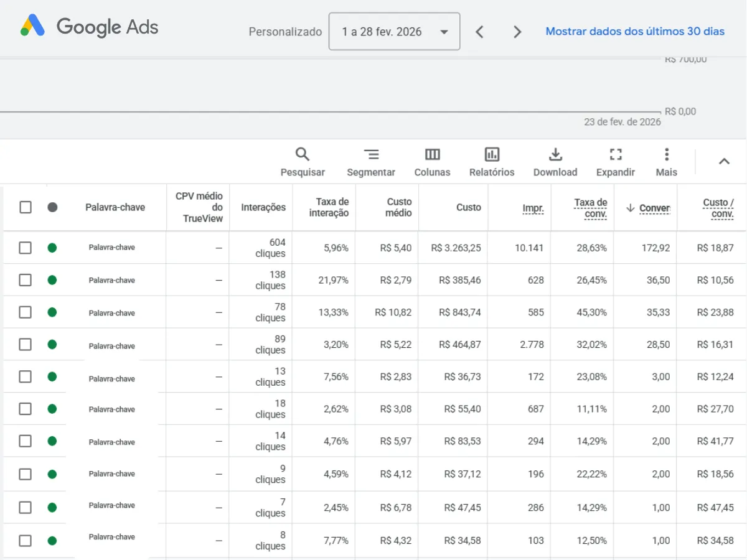Viewport: 747px width, 560px height.
Task: Select checkbox for the 78 cliques row
Action: tap(25, 312)
